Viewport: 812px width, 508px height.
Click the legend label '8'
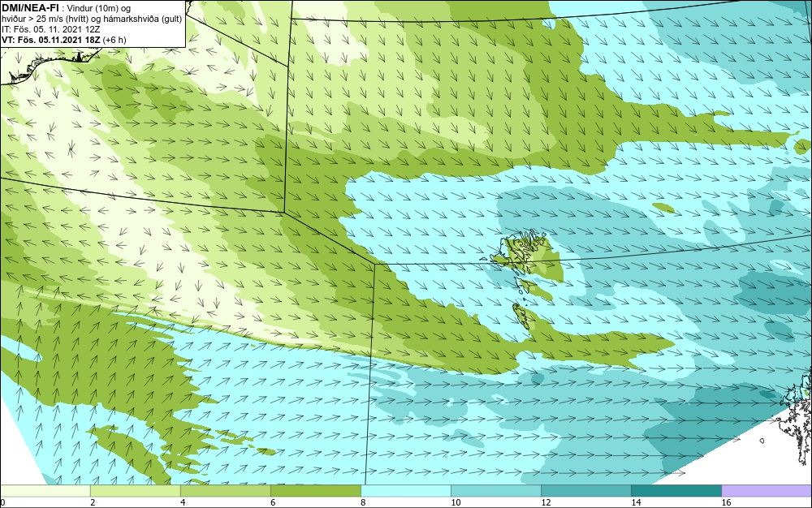point(364,502)
